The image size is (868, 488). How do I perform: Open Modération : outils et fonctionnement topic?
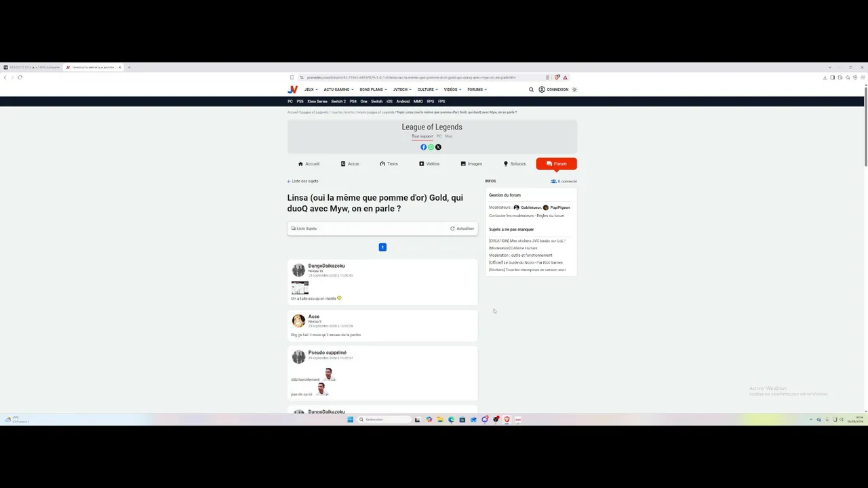[521, 256]
